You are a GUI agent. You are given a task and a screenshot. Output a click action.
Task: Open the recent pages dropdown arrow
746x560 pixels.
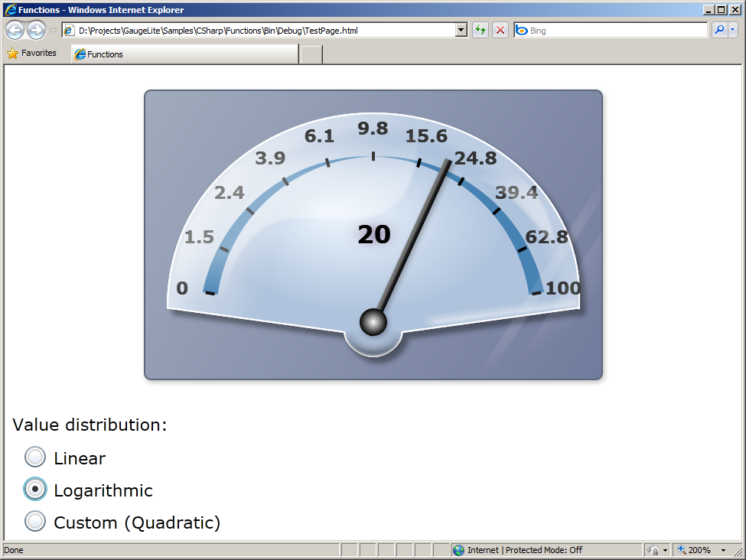pos(53,31)
